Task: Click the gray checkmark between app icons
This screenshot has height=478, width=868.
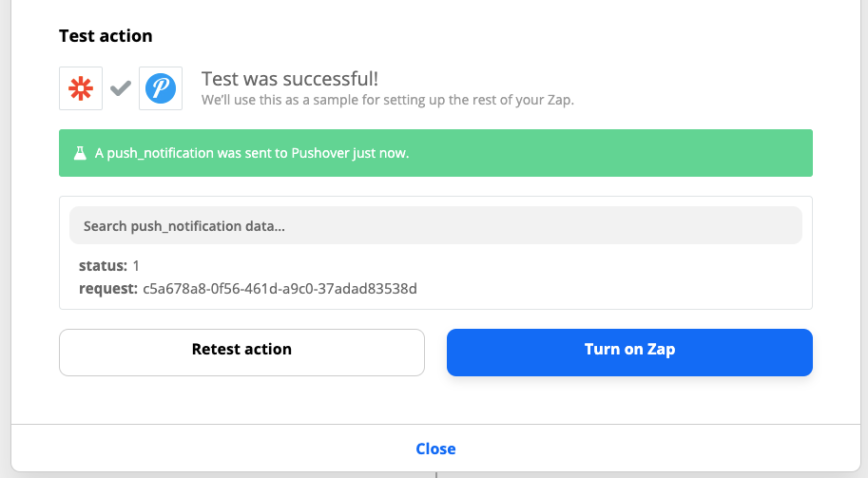Action: coord(121,88)
